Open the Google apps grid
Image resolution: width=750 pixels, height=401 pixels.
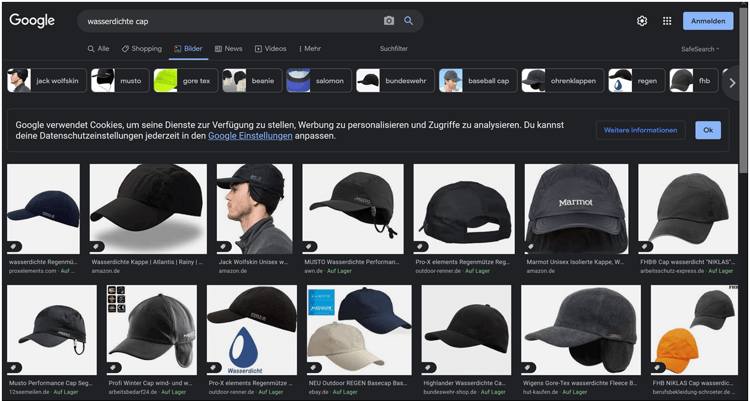[667, 21]
